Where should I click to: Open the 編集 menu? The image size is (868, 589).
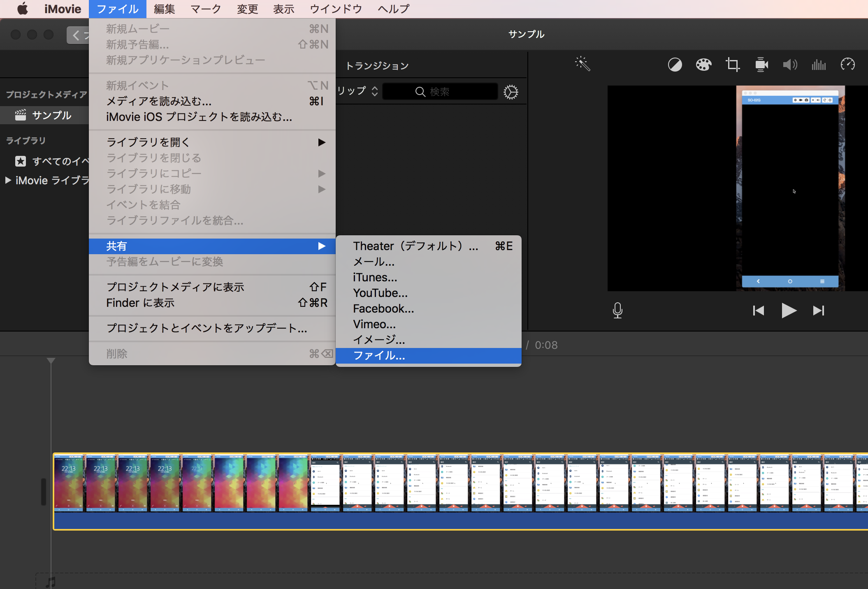(x=164, y=9)
